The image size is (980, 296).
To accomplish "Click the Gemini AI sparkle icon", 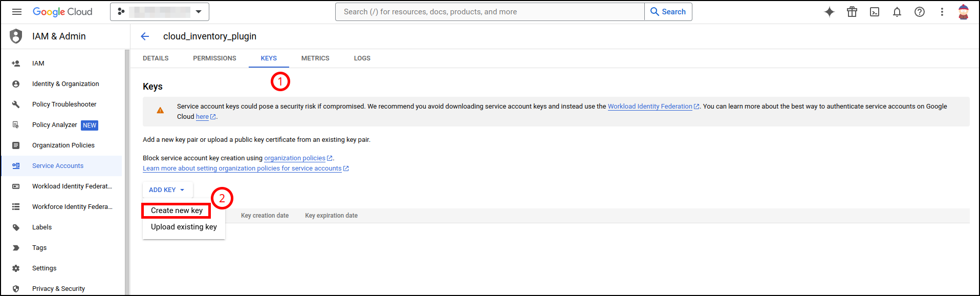I will 829,12.
